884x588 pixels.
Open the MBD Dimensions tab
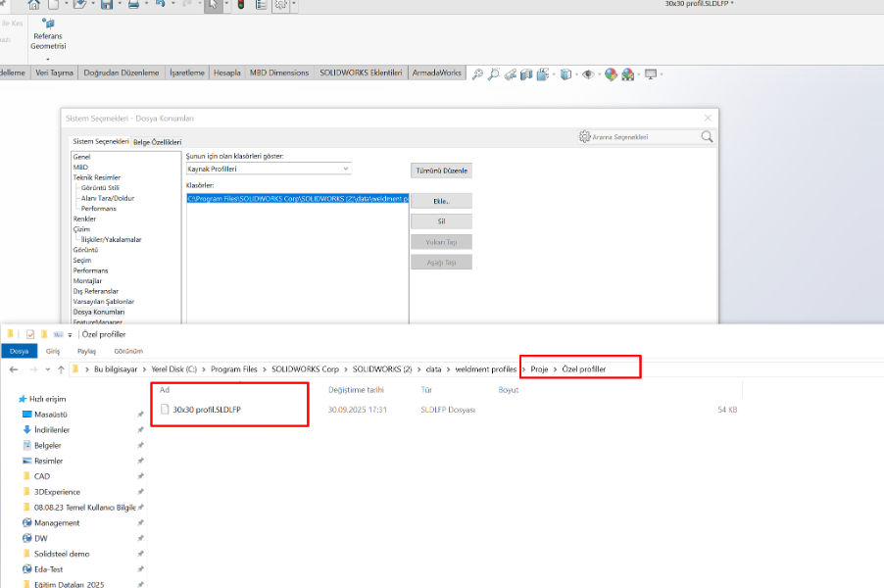tap(279, 73)
